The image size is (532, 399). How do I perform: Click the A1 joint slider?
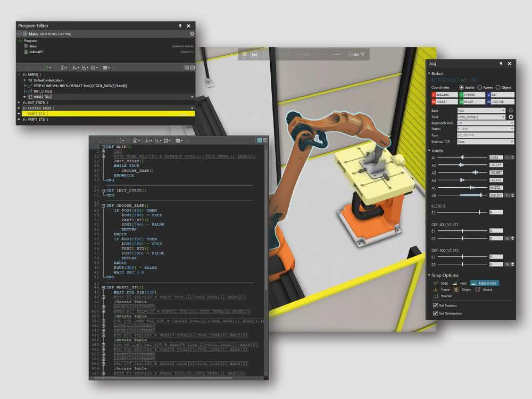(x=463, y=158)
